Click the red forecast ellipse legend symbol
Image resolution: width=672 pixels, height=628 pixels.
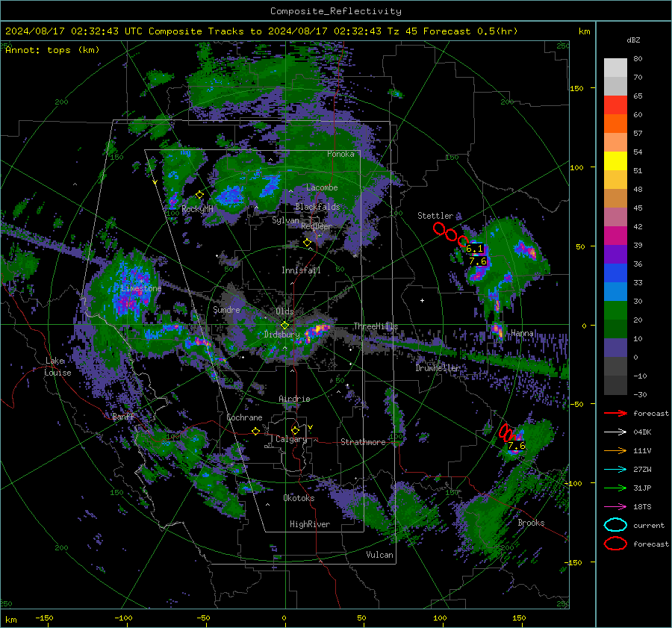(x=615, y=544)
